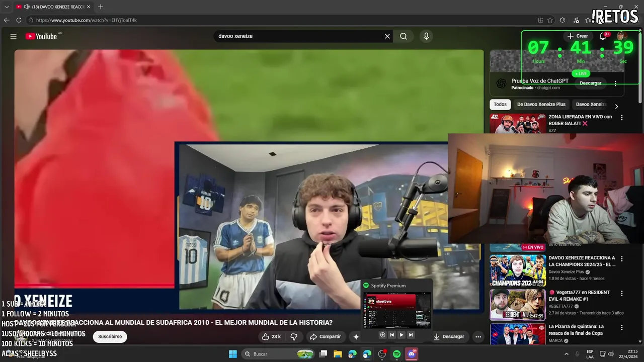
Task: Open options for Vegetta777 Resident Evil video
Action: point(622,293)
